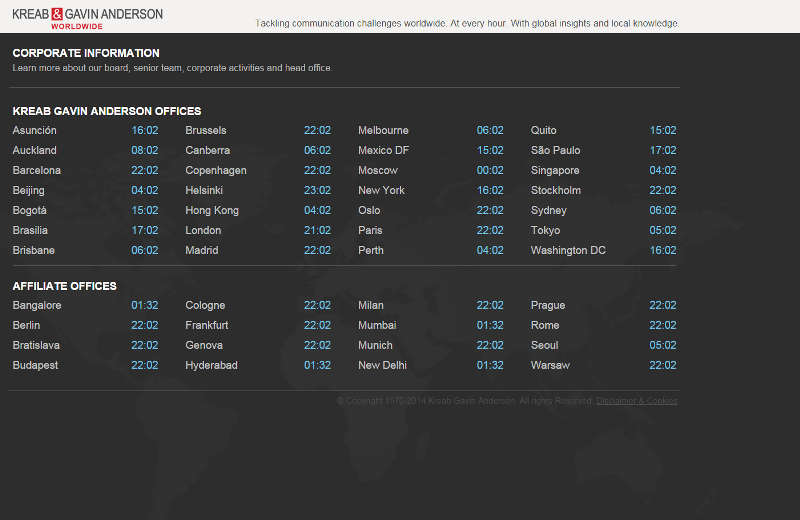
Task: Click the Kreab Gavin Anderson Offices heading
Action: (107, 112)
